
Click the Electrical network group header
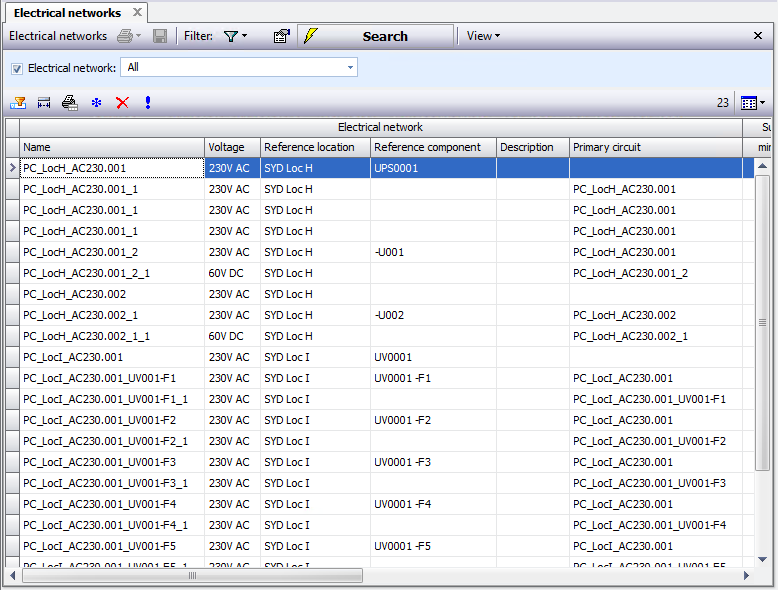pos(381,128)
